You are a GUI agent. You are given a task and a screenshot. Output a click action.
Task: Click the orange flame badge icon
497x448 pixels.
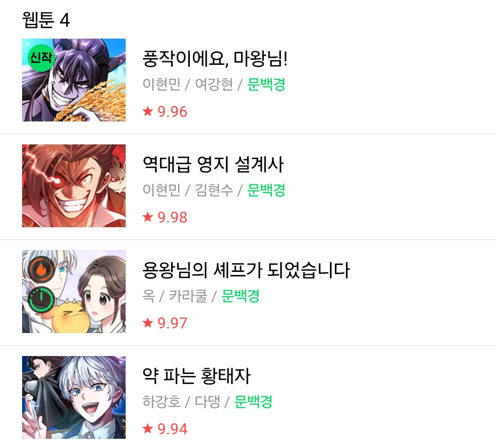click(41, 270)
